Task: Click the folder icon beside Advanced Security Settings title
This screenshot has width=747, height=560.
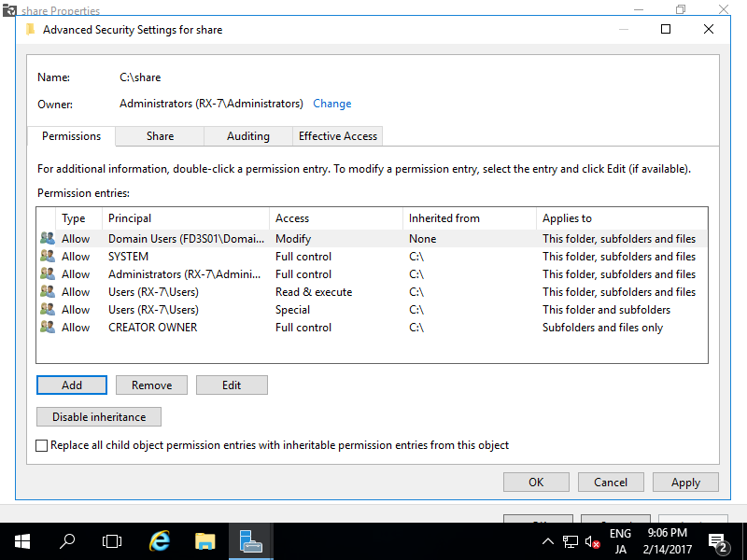Action: 31,29
